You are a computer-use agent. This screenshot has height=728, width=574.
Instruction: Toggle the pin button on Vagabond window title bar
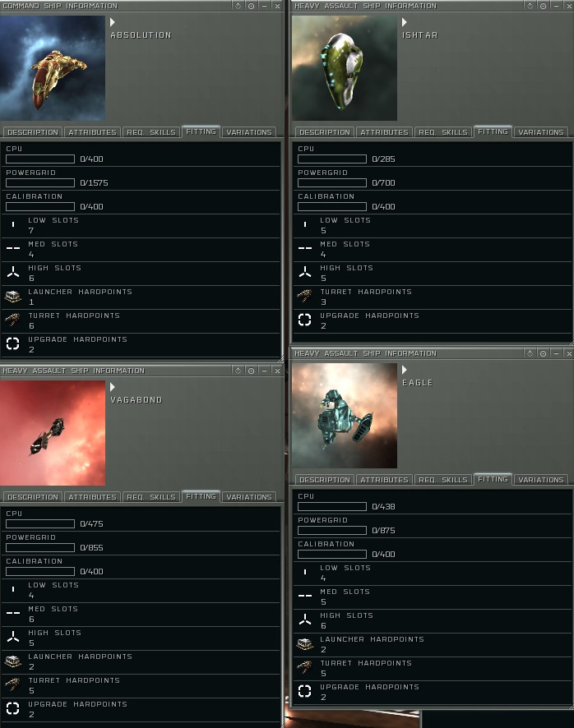(251, 371)
